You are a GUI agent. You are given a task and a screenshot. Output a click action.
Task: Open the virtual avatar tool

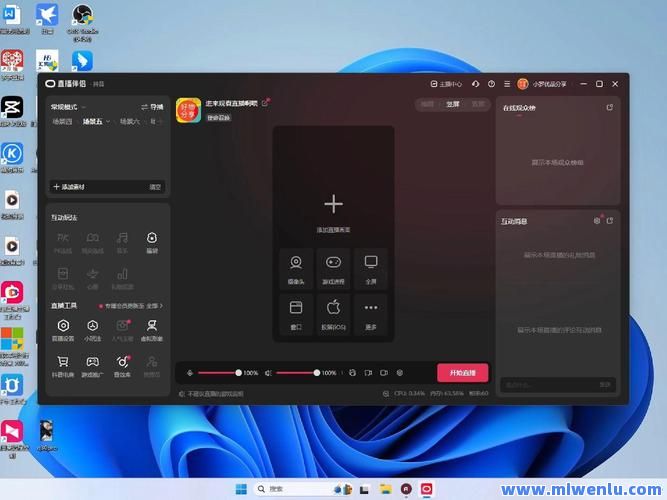[x=152, y=330]
